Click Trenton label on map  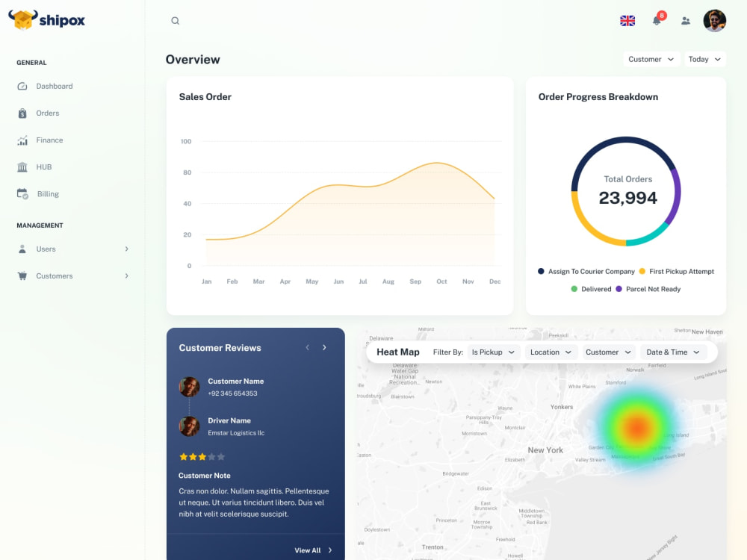(433, 547)
